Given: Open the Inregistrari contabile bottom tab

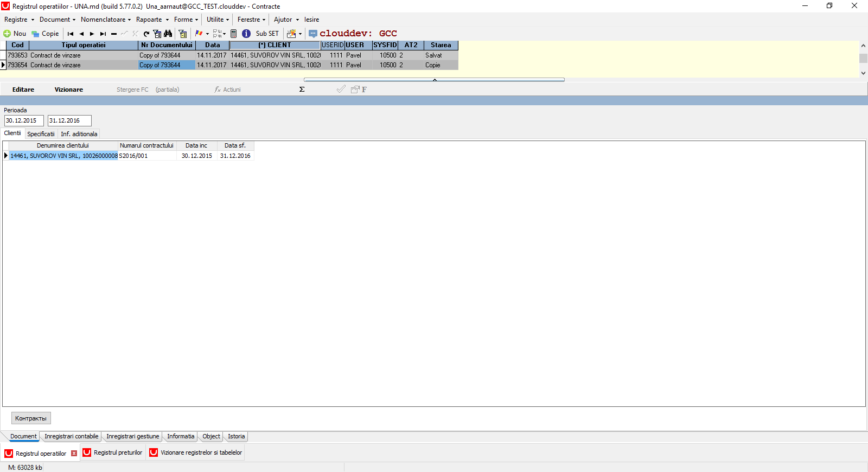Looking at the screenshot, I should click(x=72, y=436).
